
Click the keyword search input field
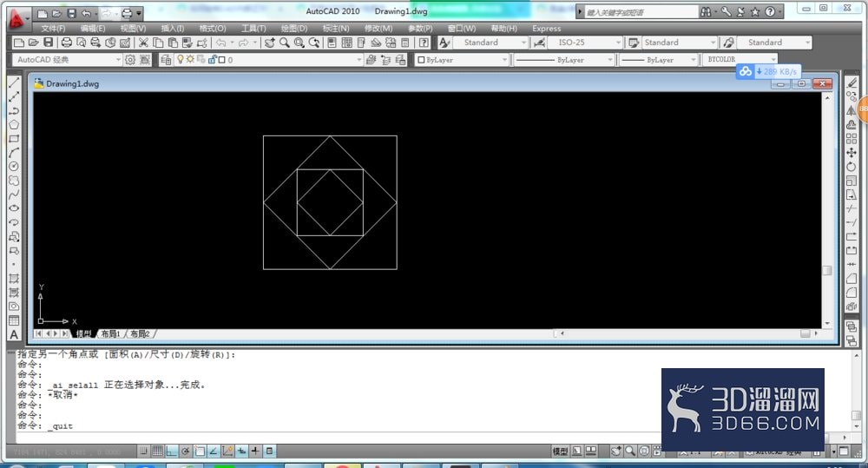point(641,12)
